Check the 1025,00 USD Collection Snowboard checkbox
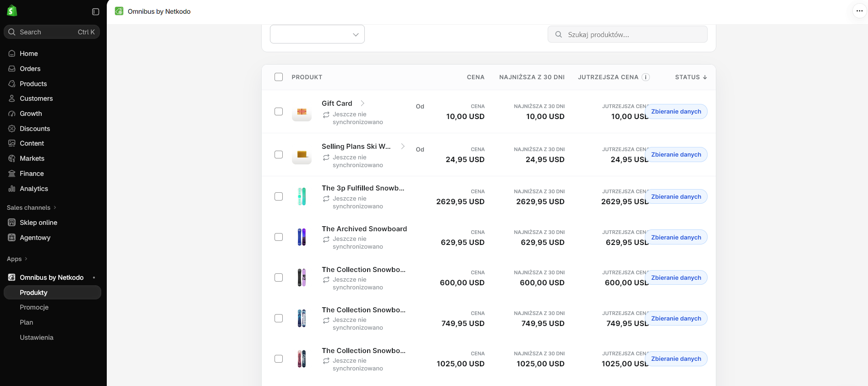 point(279,359)
